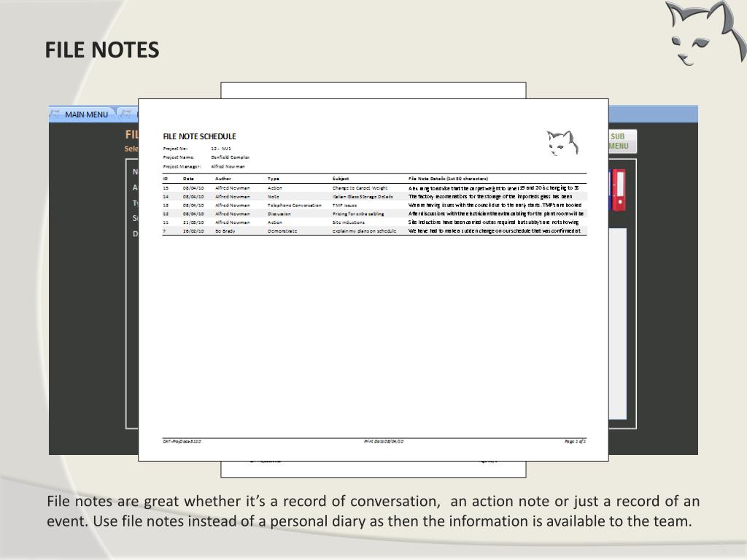Click the 'Subject' column header
747x560 pixels.
(341, 179)
